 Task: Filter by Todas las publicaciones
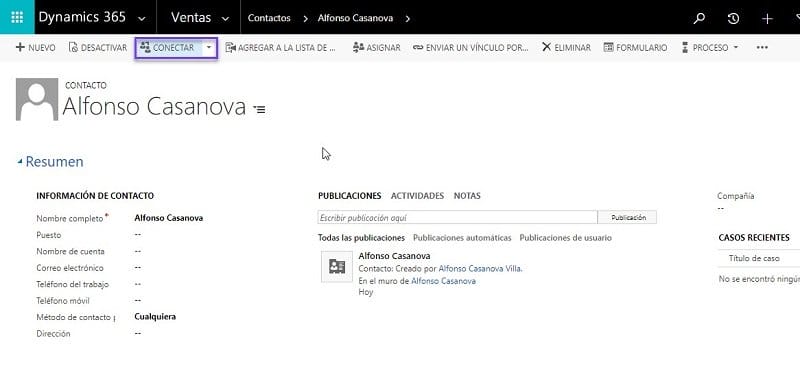click(361, 238)
